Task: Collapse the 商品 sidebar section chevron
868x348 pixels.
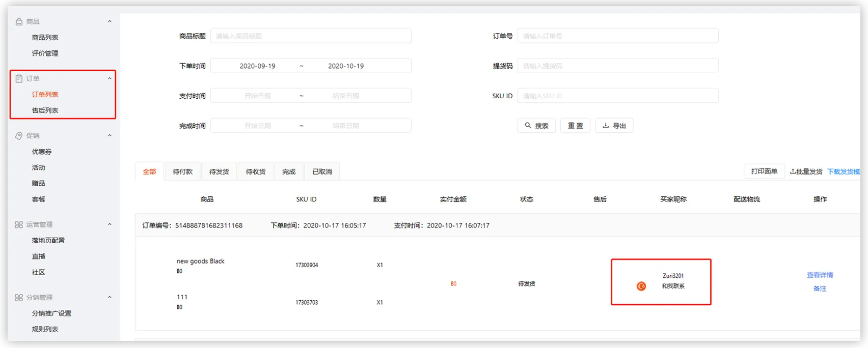Action: tap(110, 21)
